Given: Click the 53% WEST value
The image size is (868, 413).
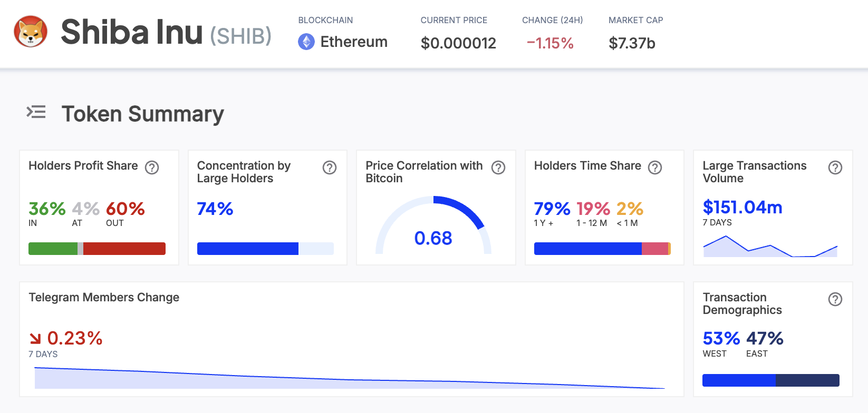Looking at the screenshot, I should pyautogui.click(x=721, y=338).
